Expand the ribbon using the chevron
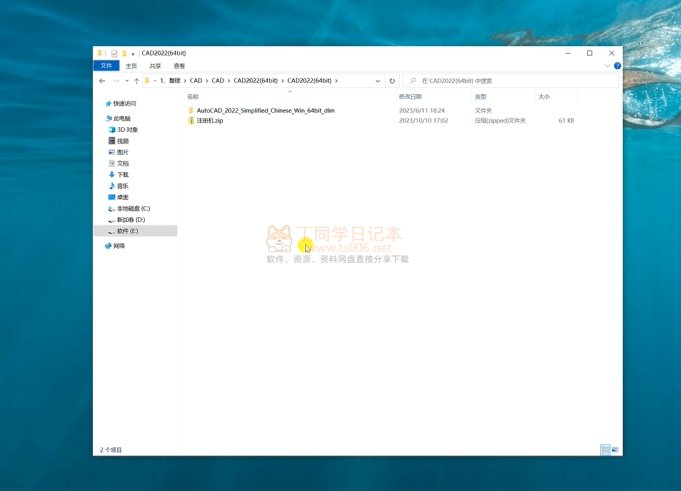This screenshot has height=491, width=681. pos(607,66)
